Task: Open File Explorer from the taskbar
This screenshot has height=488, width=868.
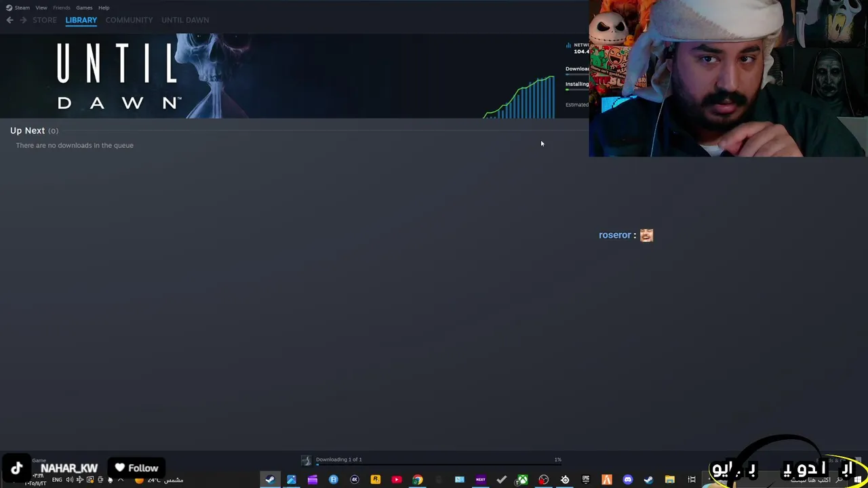Action: (x=670, y=480)
